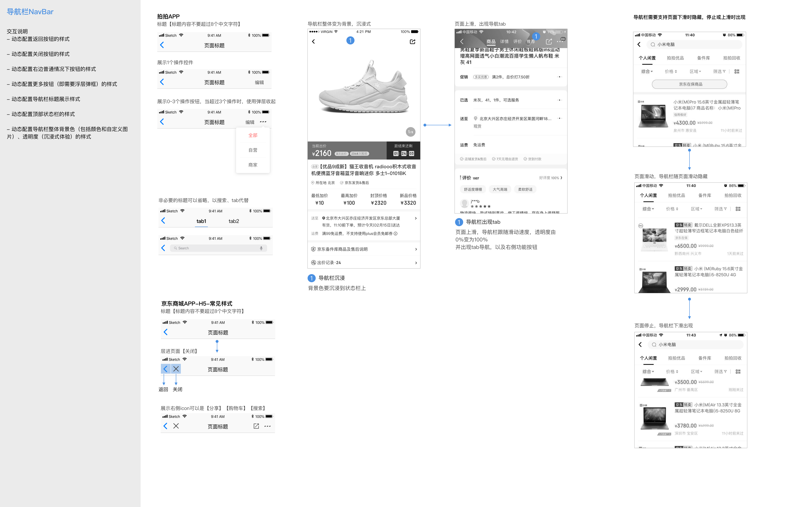Switch to tab2 in the navbar
812x507 pixels.
[x=234, y=221]
